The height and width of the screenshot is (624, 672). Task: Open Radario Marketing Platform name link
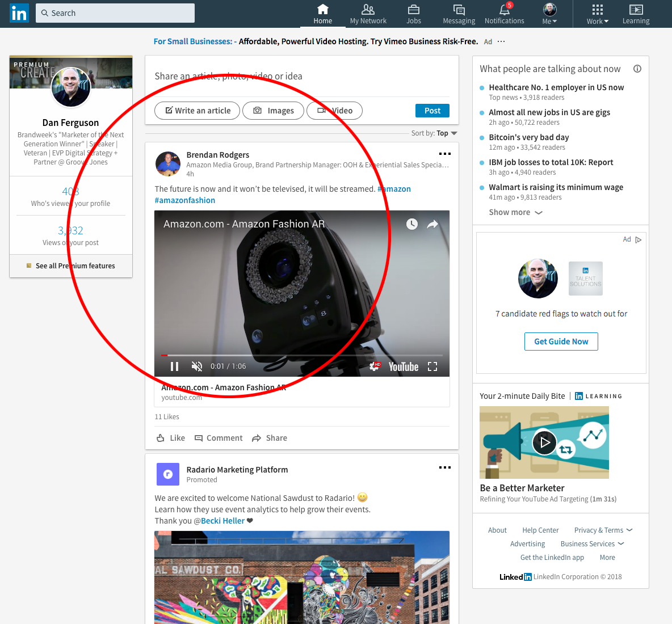pos(237,470)
